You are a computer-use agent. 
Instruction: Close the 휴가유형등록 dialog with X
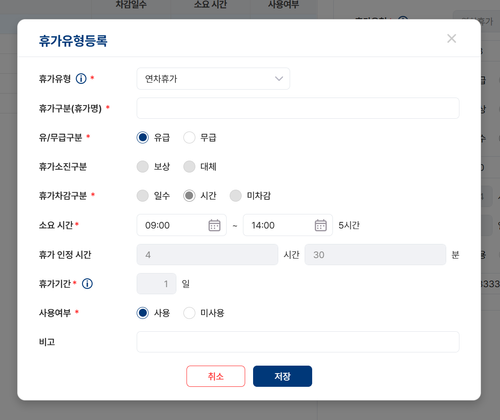[x=452, y=39]
